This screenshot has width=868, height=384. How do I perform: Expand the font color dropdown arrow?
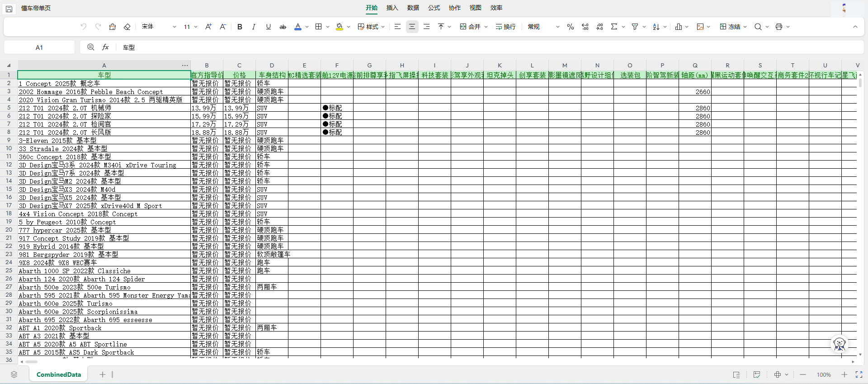pyautogui.click(x=307, y=27)
